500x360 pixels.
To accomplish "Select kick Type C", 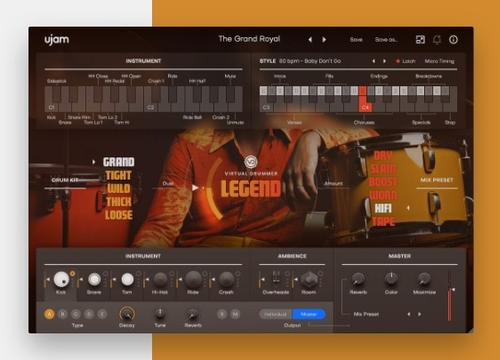I will [x=76, y=314].
